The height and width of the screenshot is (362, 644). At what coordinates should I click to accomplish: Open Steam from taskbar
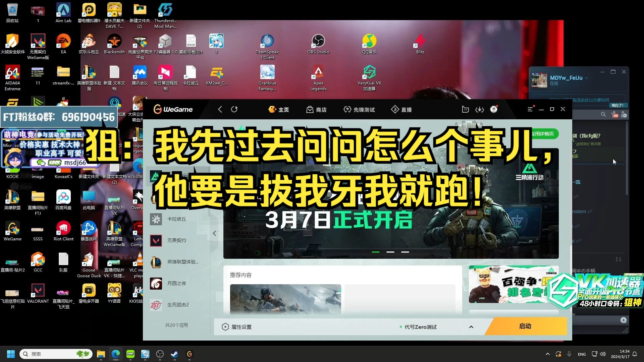point(175,354)
